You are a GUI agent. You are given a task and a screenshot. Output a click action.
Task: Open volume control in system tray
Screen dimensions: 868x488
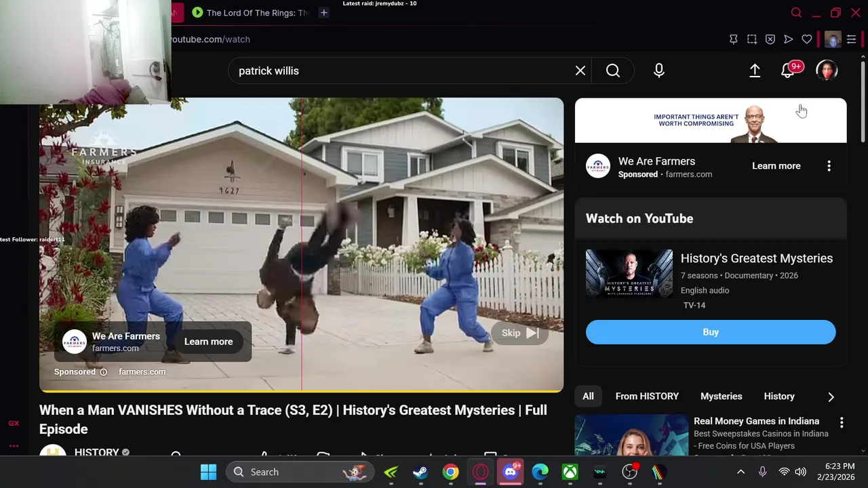tap(801, 472)
